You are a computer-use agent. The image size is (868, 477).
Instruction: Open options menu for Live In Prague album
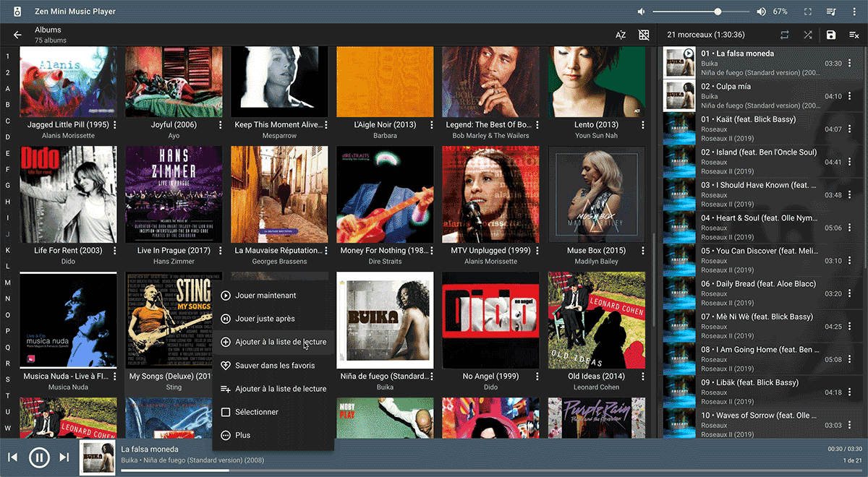221,251
